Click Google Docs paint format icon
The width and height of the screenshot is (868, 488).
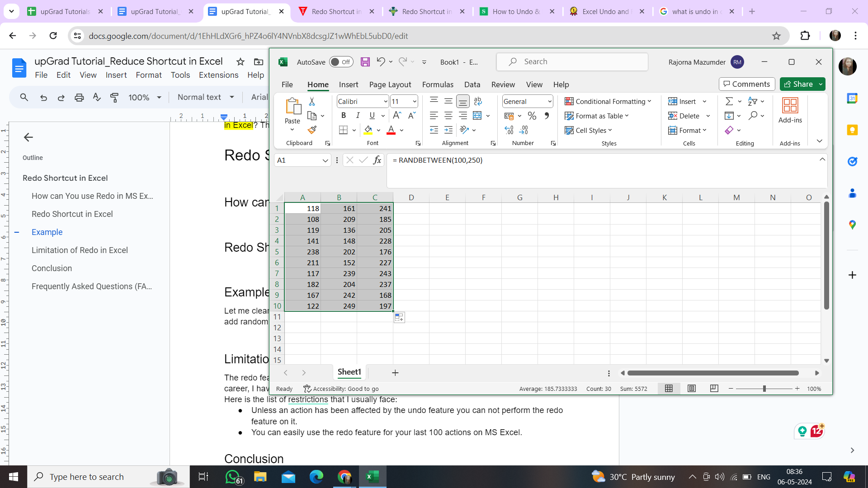pyautogui.click(x=114, y=97)
